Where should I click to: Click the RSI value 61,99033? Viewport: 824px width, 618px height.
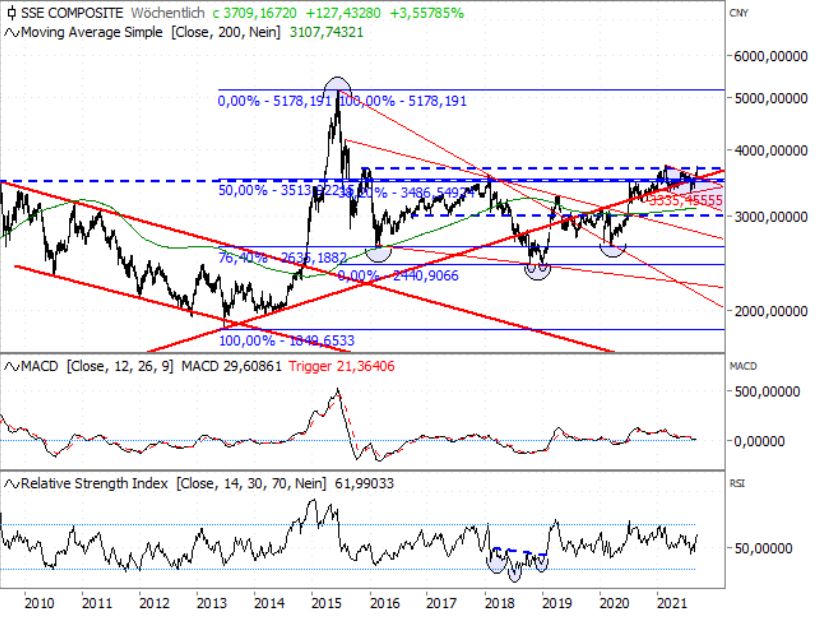coord(364,483)
